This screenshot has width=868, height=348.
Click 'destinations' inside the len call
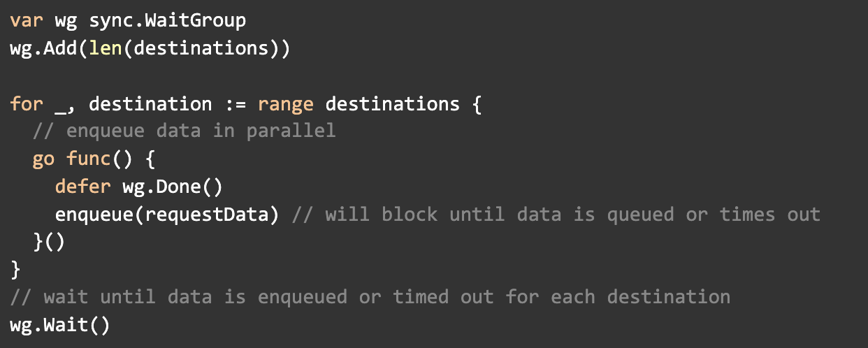click(x=201, y=50)
